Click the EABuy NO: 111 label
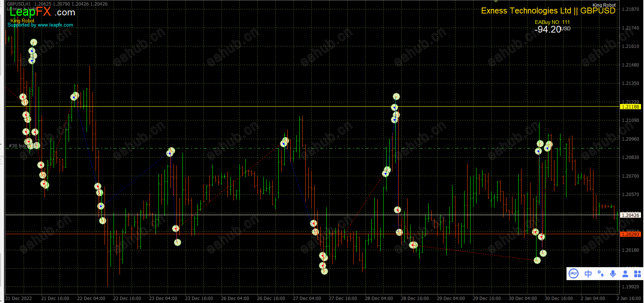644x303 pixels. tap(552, 22)
